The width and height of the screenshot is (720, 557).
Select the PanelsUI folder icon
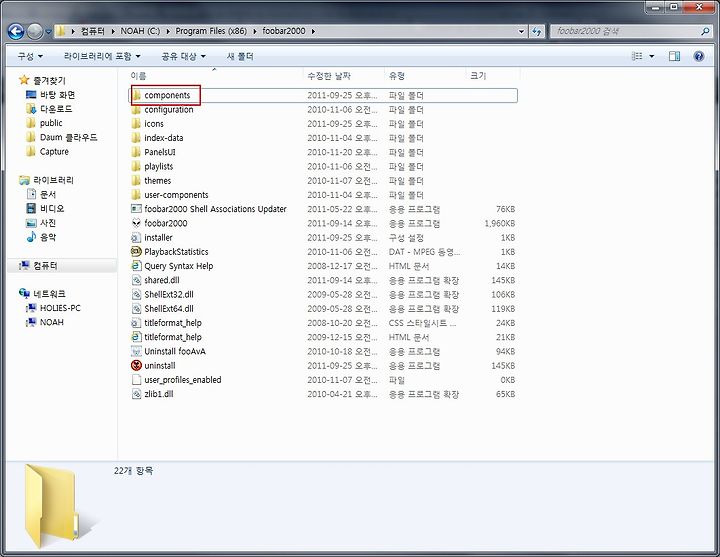[136, 152]
